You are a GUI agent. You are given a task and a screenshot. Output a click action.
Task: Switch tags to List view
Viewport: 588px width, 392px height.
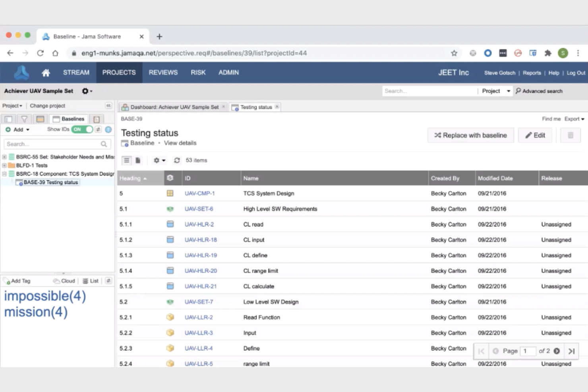click(91, 281)
